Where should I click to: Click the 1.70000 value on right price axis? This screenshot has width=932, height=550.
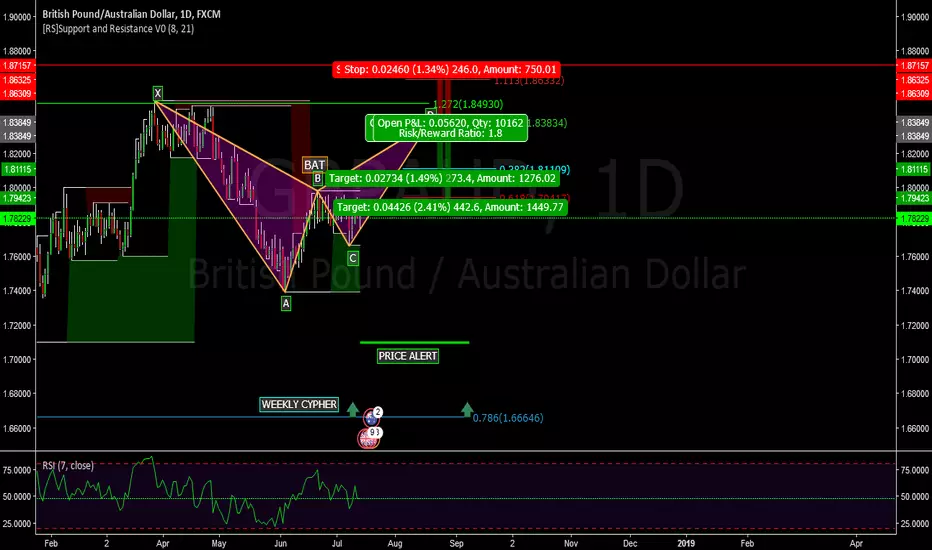pyautogui.click(x=914, y=360)
